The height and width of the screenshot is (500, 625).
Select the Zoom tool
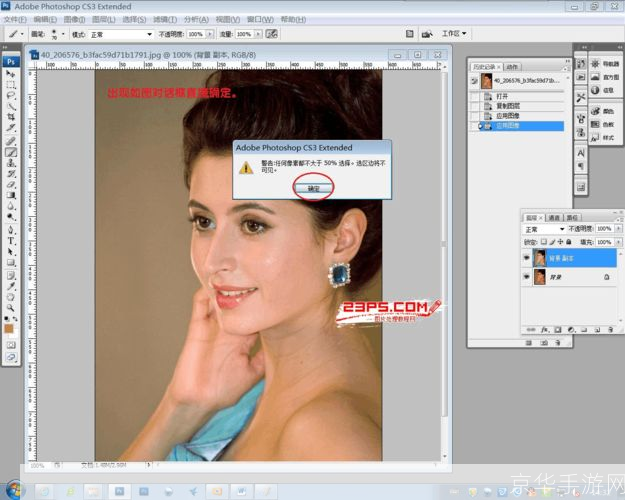click(11, 308)
